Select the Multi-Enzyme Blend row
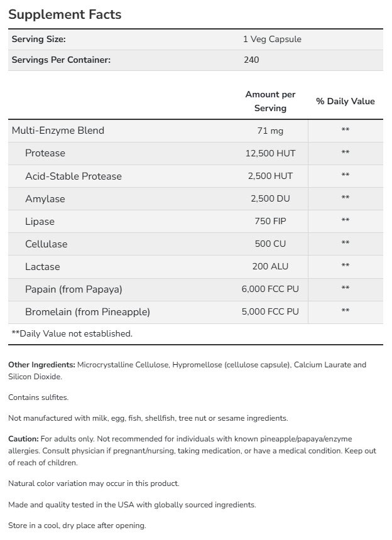The width and height of the screenshot is (392, 540). click(58, 131)
